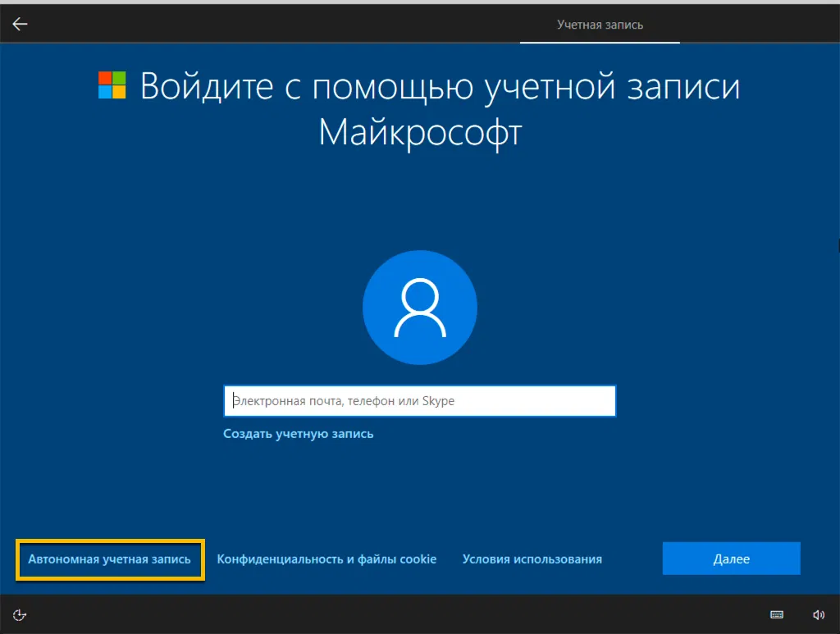
Task: Open the on-screen keyboard icon
Action: pos(777,614)
